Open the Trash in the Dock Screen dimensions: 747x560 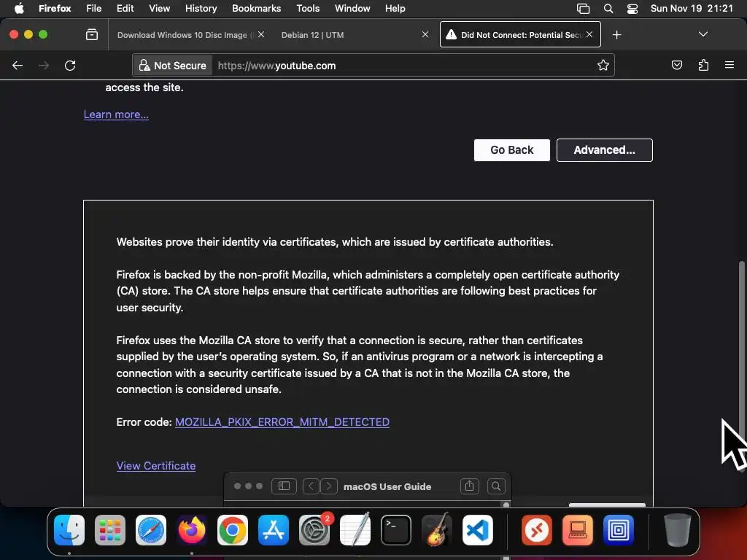678,530
